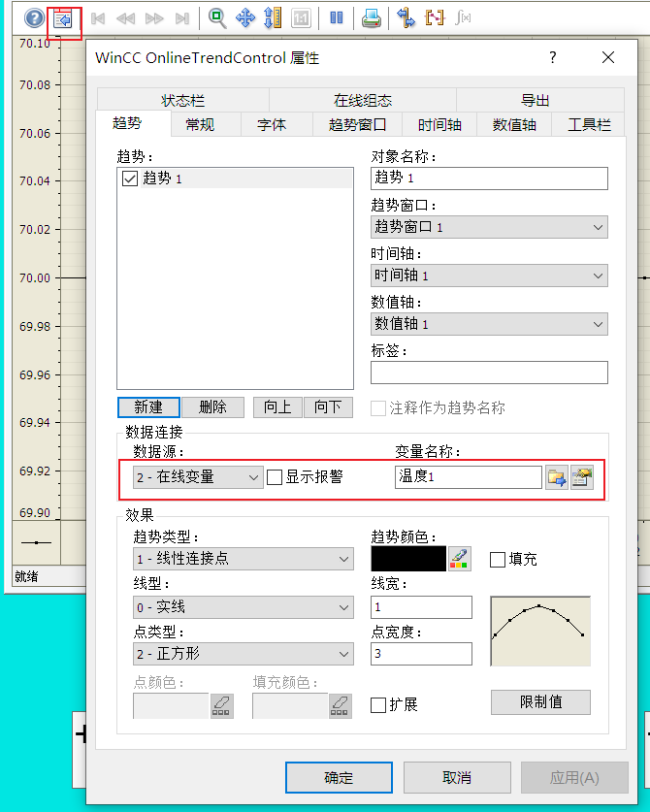Confirm with the 确定 button
This screenshot has width=650, height=812.
tap(339, 777)
